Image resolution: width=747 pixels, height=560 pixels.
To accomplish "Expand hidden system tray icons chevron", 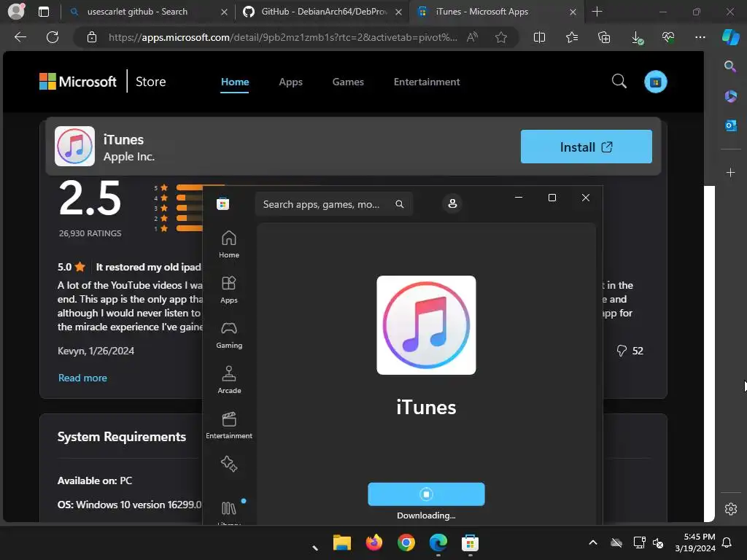I will point(592,542).
